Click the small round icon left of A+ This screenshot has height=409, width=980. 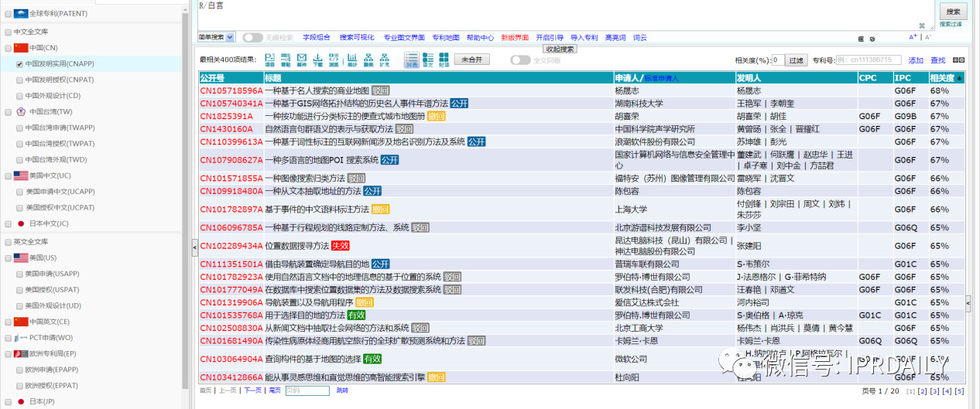pyautogui.click(x=872, y=39)
